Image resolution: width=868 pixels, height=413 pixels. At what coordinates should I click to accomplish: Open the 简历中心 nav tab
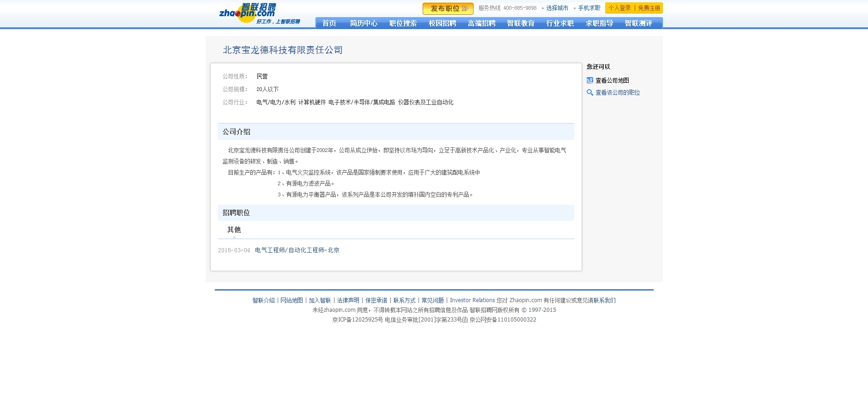point(364,23)
